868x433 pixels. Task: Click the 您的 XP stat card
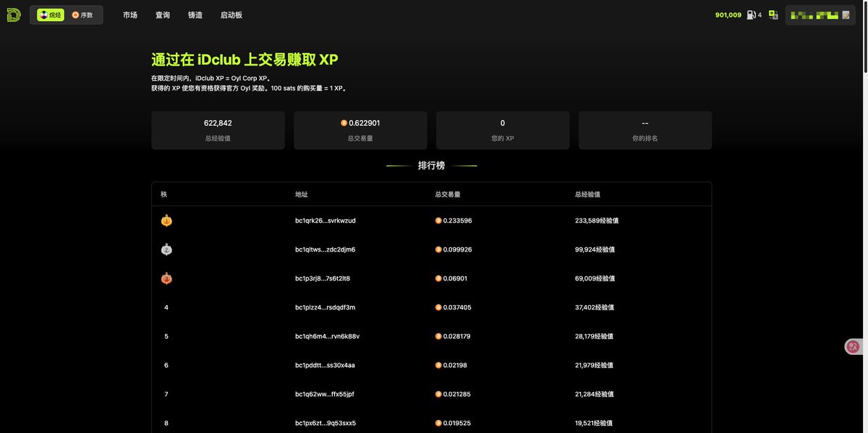503,130
